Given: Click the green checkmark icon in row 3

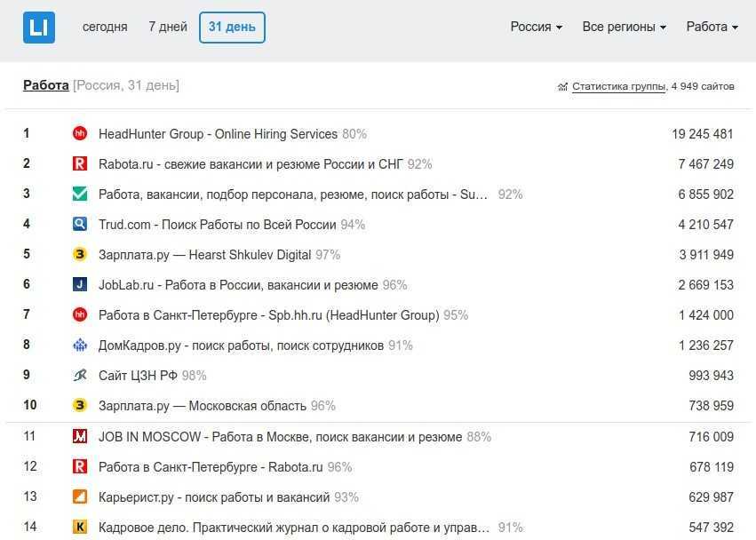Looking at the screenshot, I should (x=80, y=194).
